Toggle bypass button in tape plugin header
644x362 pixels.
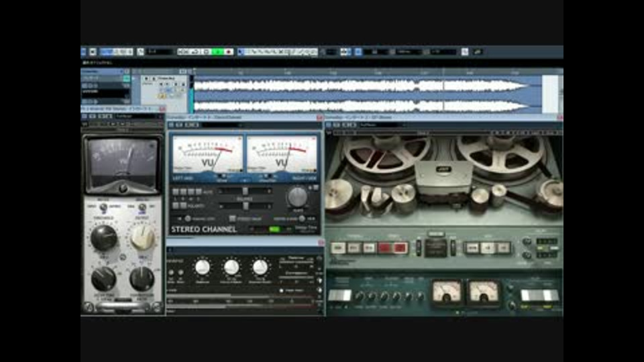click(x=329, y=125)
